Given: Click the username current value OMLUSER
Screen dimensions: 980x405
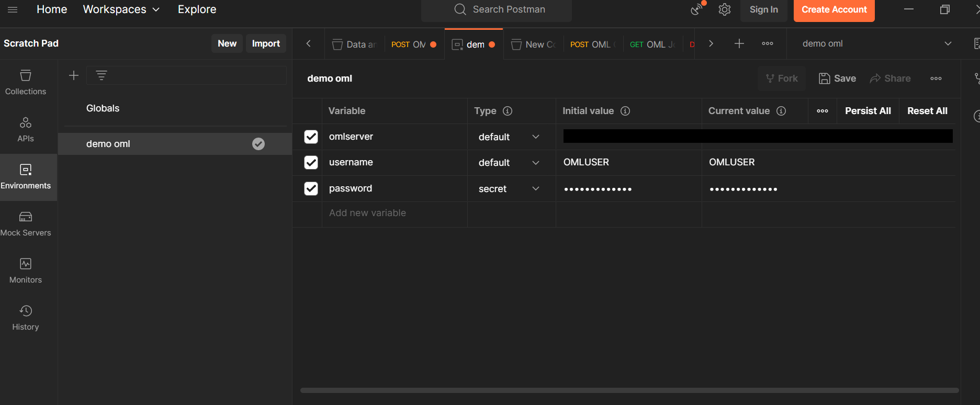Looking at the screenshot, I should pos(731,162).
